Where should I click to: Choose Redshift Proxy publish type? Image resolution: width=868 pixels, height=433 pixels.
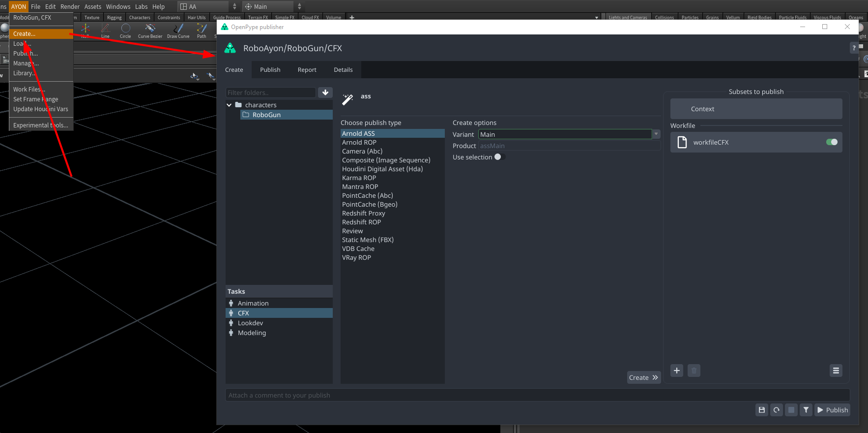393,213
